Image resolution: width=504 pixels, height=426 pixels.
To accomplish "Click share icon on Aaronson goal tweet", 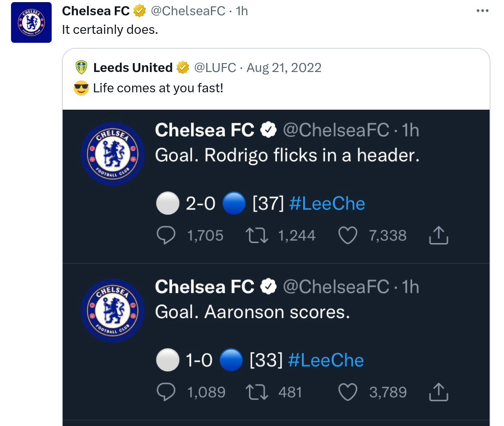I will (438, 392).
